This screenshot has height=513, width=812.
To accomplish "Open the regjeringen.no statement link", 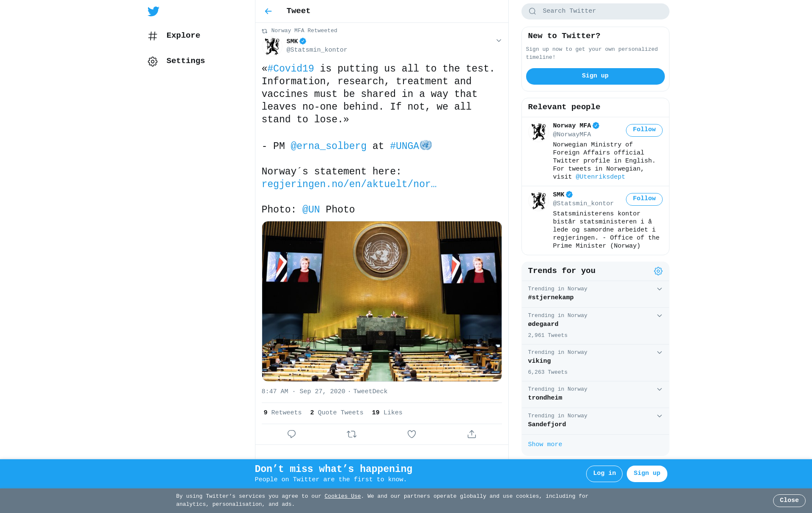I will (x=349, y=185).
